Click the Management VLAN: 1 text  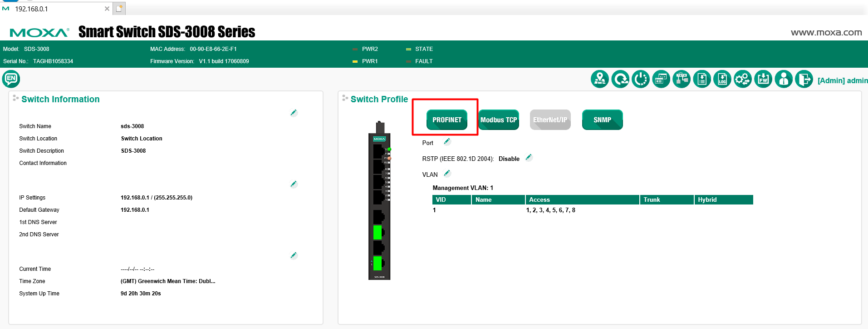coord(463,188)
